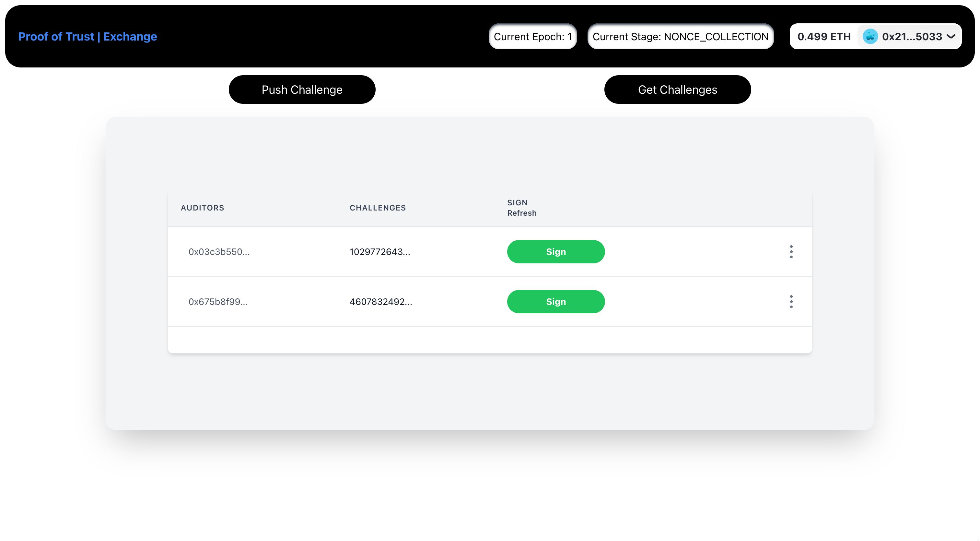Screen dimensions: 980x541
Task: Click the AUDITORS column header
Action: pyautogui.click(x=203, y=208)
